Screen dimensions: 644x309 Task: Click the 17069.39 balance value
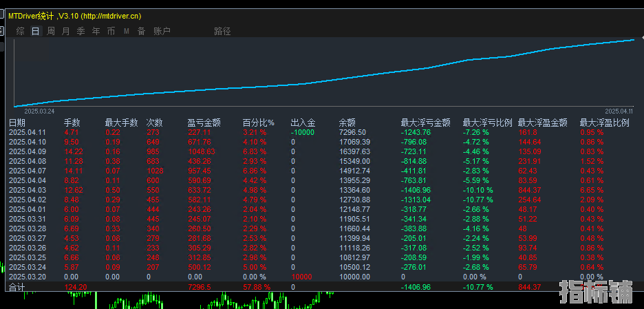coord(354,142)
